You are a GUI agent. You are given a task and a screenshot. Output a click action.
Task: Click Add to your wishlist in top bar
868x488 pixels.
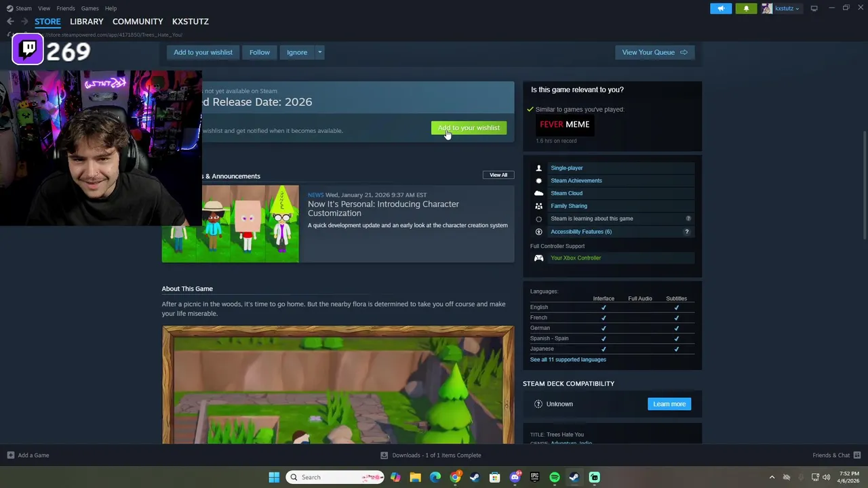(x=203, y=52)
